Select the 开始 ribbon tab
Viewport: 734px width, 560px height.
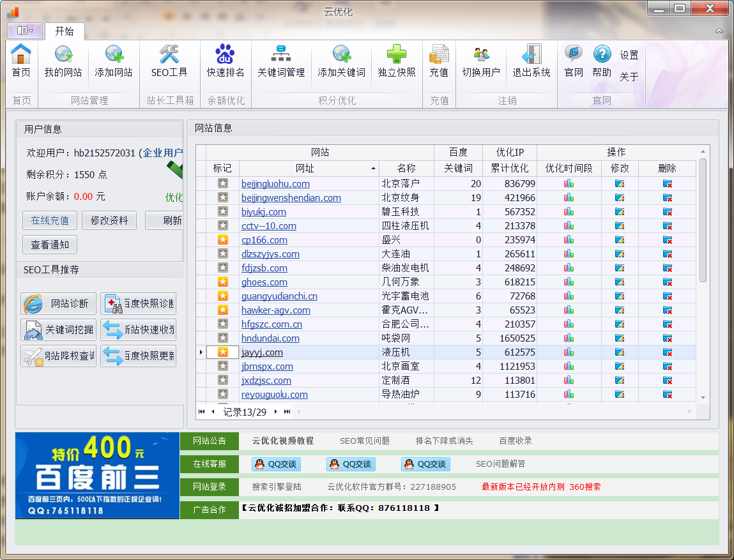tap(64, 31)
